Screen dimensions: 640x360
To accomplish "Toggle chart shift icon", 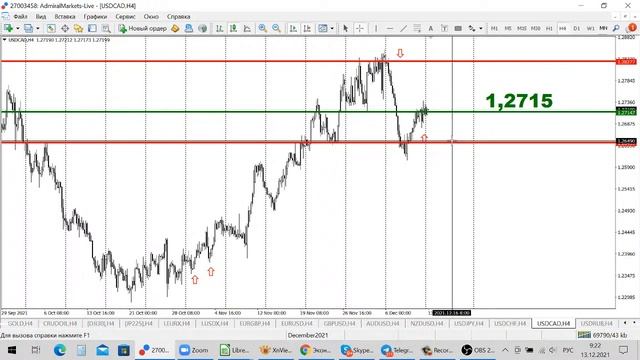I will (307, 28).
